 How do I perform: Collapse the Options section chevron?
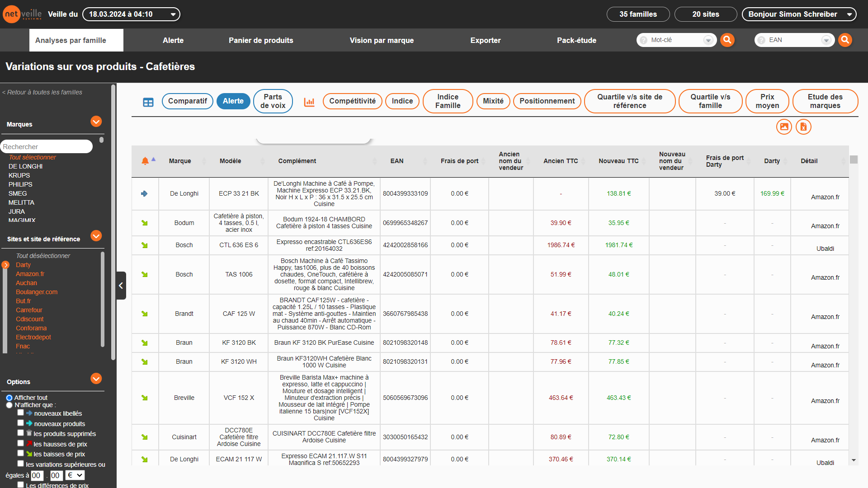click(96, 379)
